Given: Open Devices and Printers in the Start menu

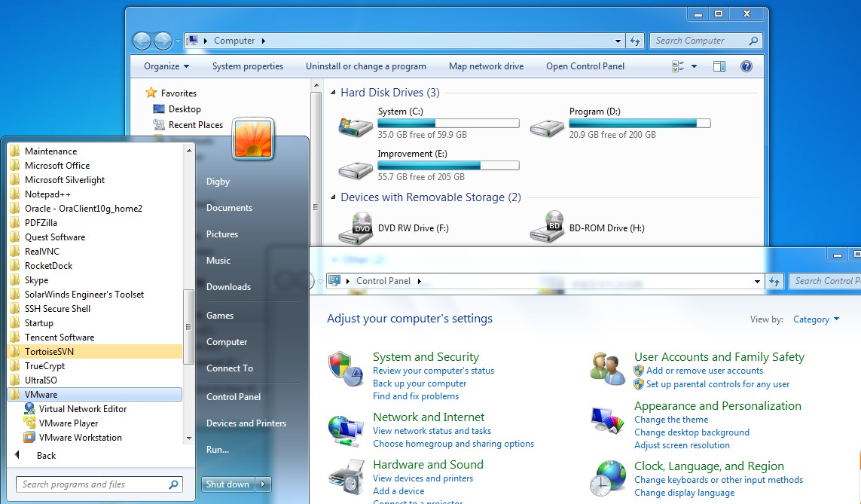Looking at the screenshot, I should (246, 423).
